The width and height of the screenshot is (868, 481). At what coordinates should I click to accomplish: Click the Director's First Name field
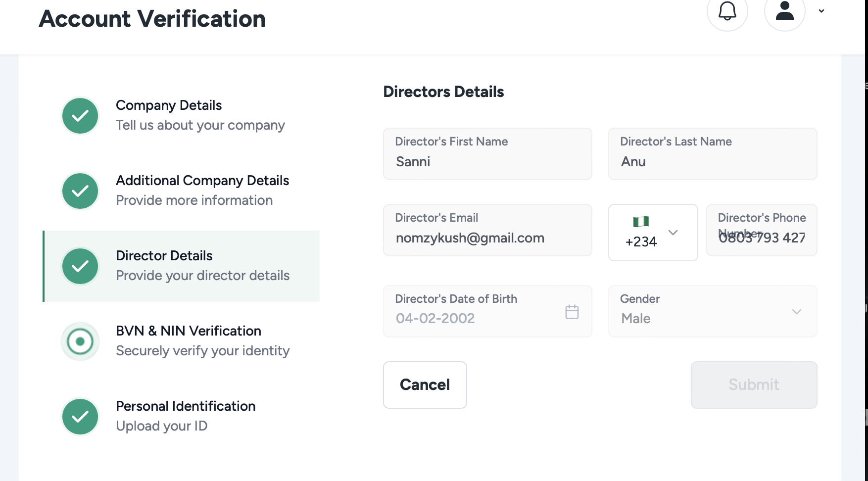point(487,161)
